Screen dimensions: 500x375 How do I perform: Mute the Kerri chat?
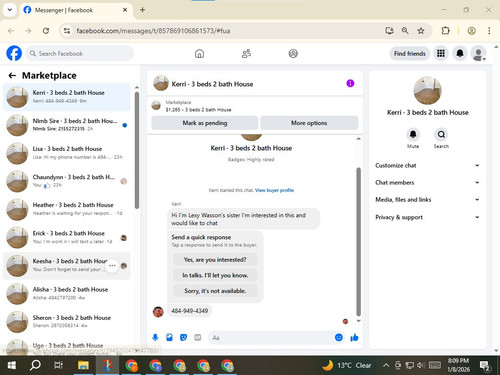click(413, 134)
